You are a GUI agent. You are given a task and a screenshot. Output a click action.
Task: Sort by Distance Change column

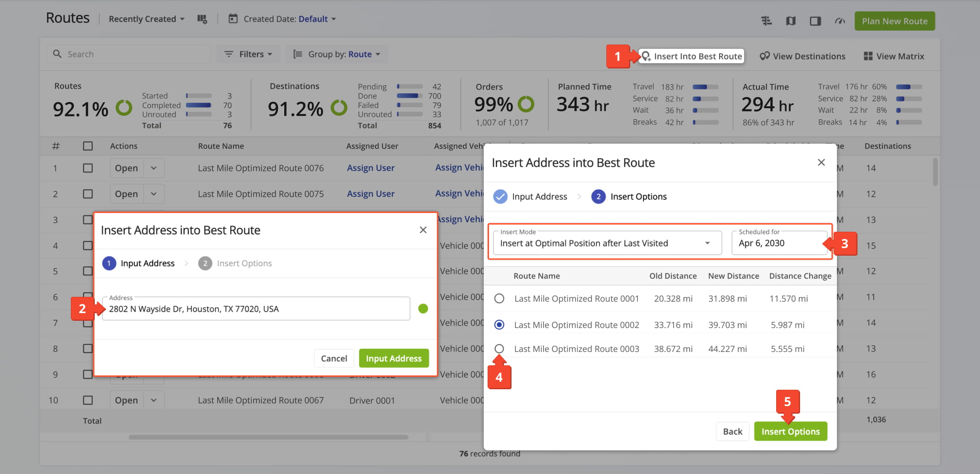(800, 276)
